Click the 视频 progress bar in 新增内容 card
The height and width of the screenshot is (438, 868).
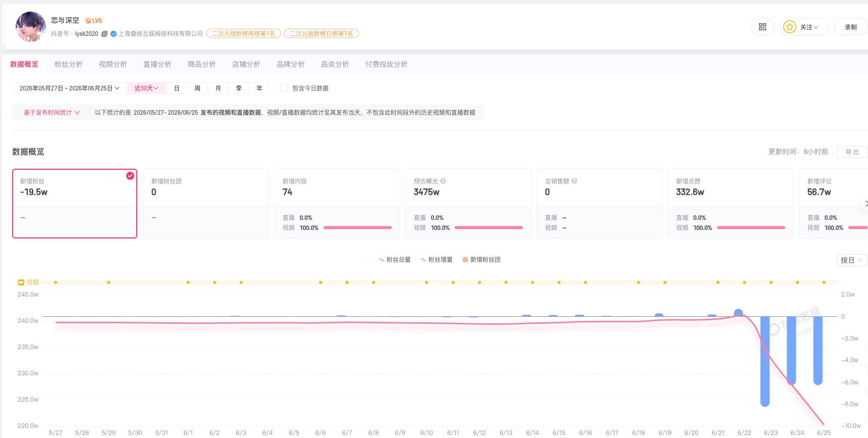pos(357,228)
